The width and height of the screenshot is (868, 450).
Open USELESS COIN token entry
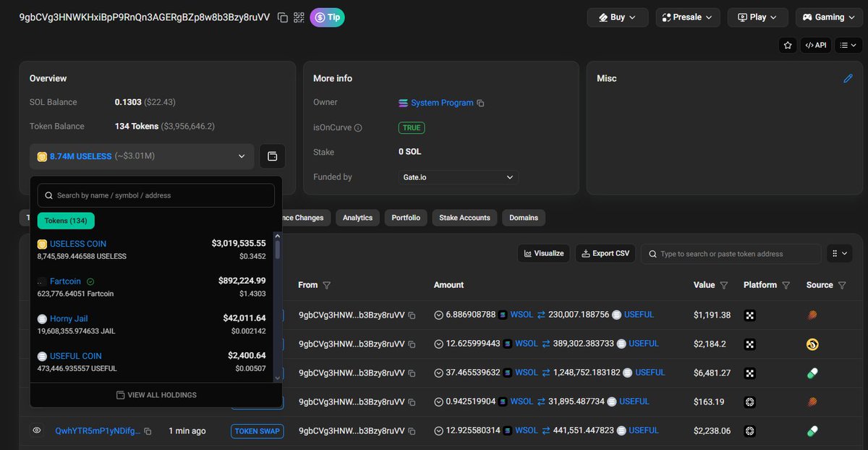78,244
